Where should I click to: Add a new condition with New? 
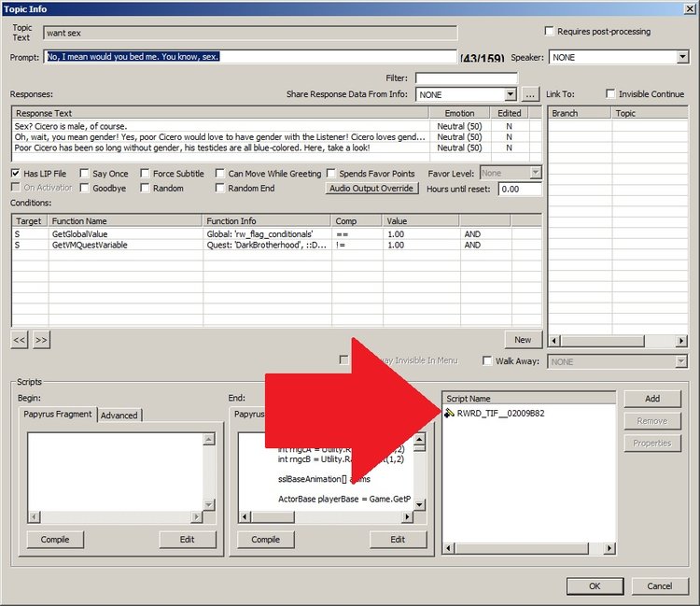tap(523, 340)
